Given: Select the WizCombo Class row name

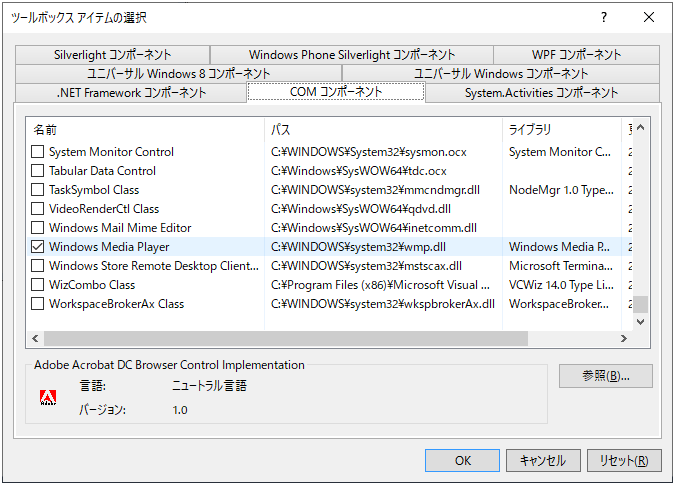Looking at the screenshot, I should (92, 285).
